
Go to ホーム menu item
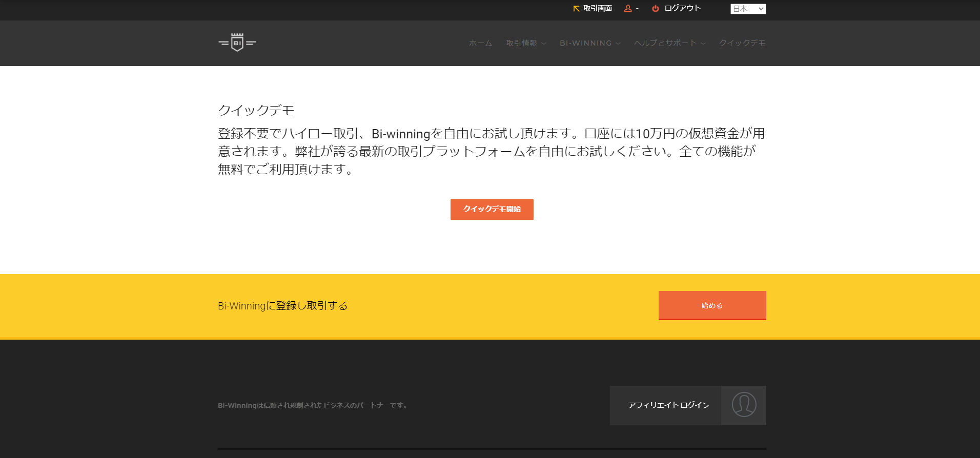click(480, 43)
